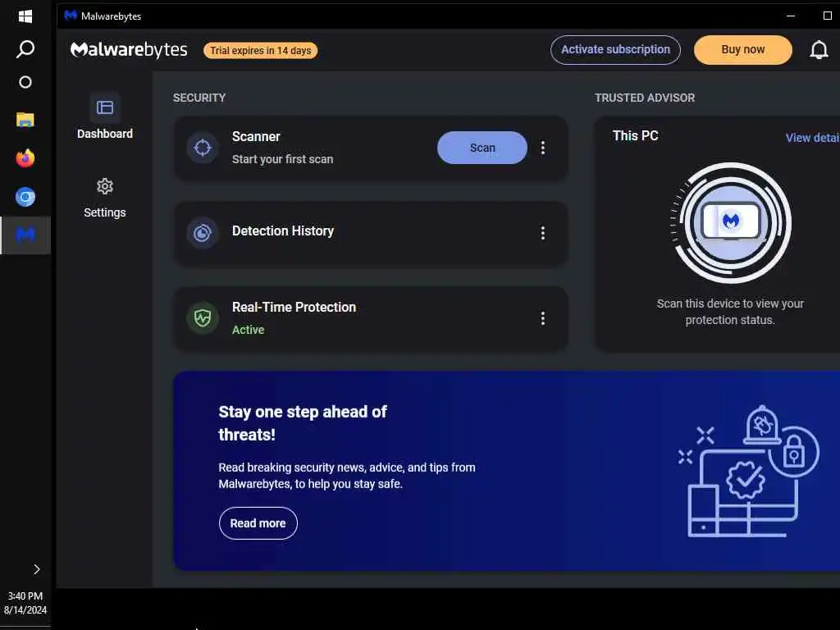Click the green Active status text

[248, 330]
